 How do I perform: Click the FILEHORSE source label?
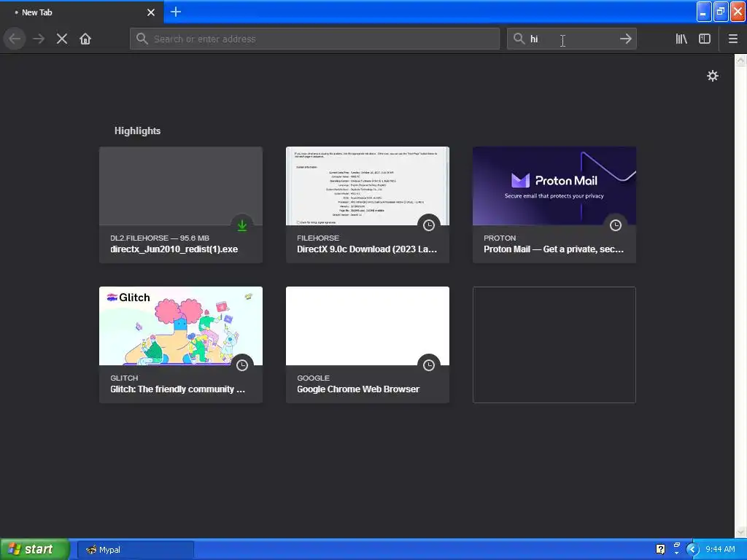(x=318, y=238)
